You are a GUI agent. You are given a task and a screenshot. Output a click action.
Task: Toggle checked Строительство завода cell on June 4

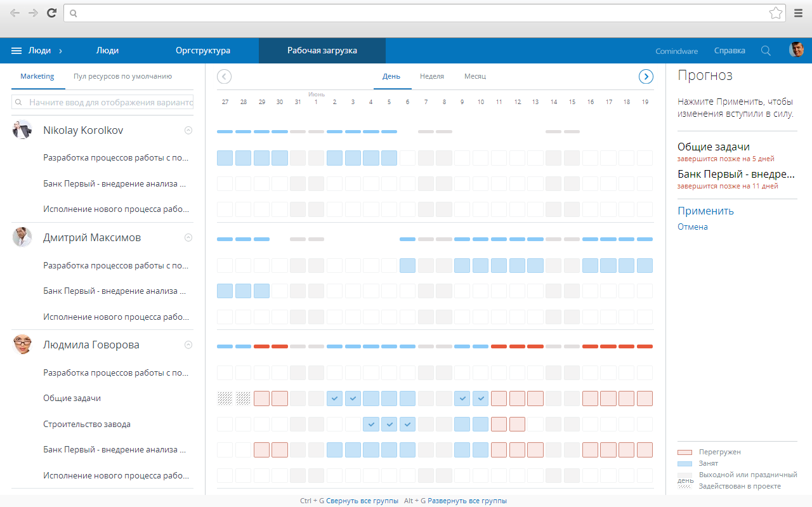tap(372, 425)
